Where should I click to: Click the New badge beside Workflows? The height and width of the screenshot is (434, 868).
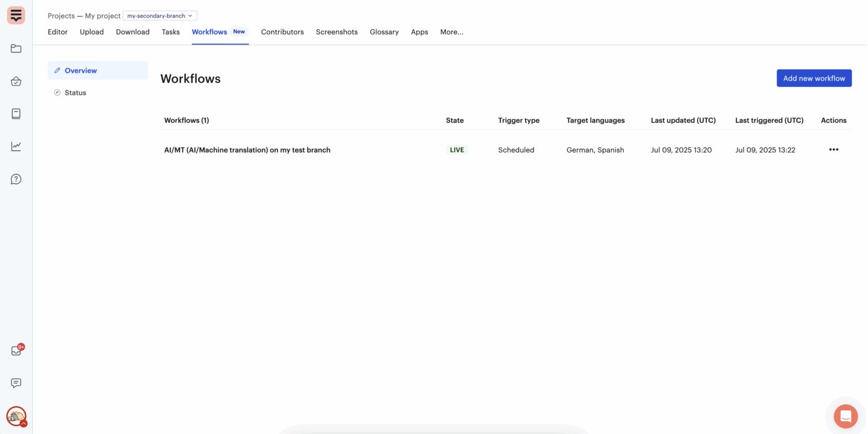pyautogui.click(x=239, y=32)
